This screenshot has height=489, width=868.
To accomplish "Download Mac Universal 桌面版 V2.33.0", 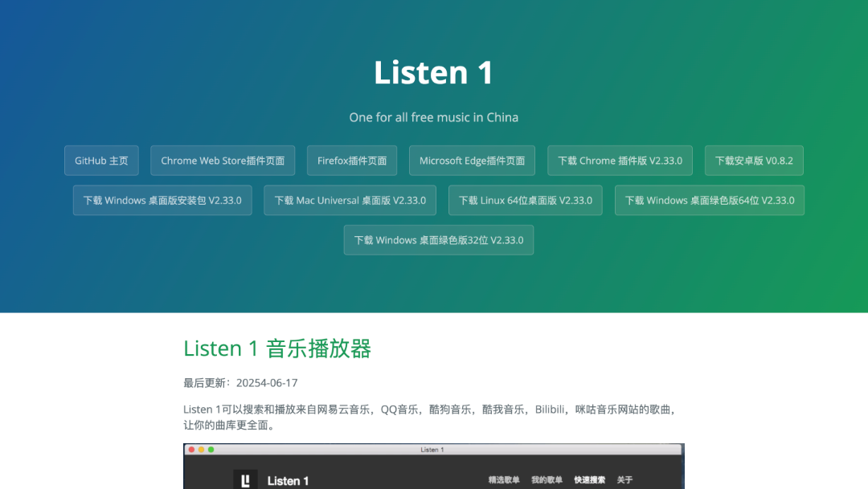I will pyautogui.click(x=350, y=200).
